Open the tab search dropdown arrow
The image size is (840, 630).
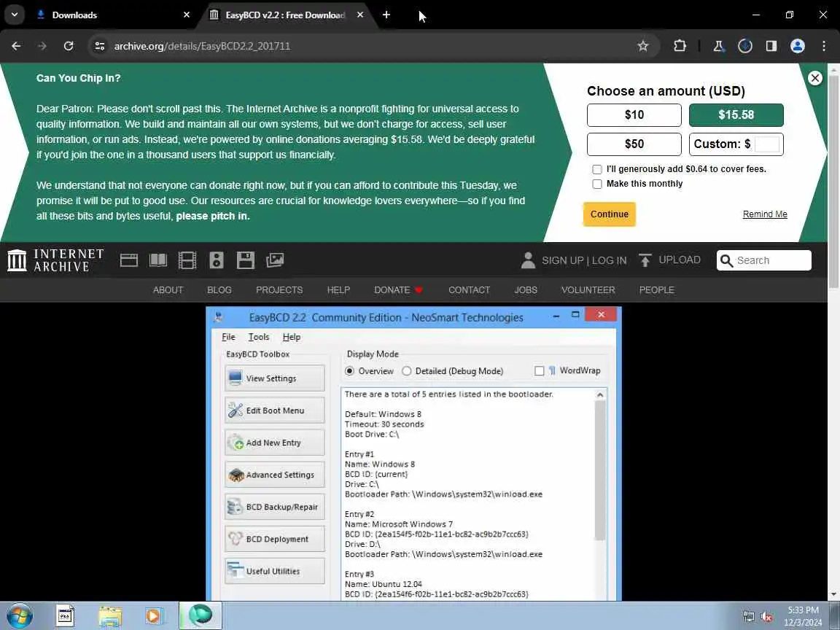click(x=15, y=15)
